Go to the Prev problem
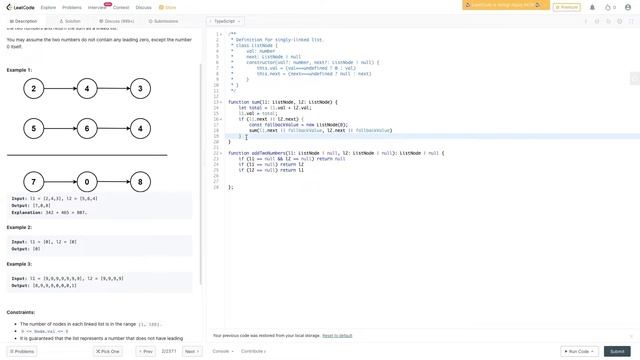640x360 pixels. 145,351
